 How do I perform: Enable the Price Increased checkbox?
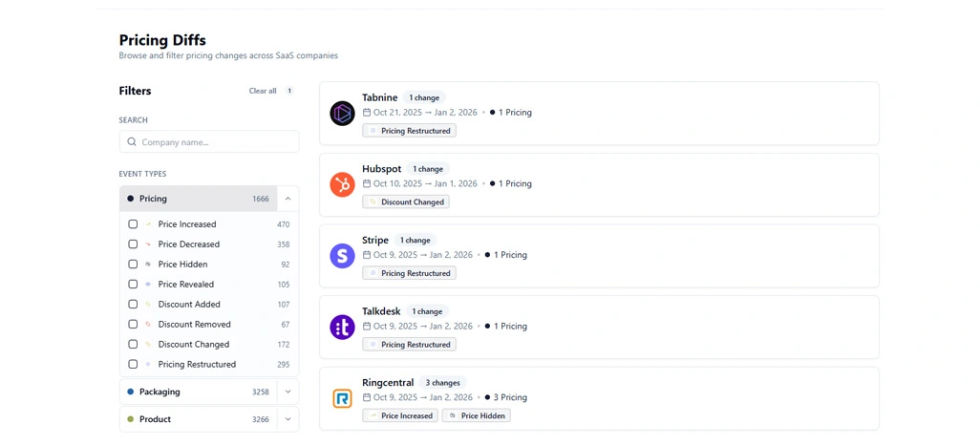pyautogui.click(x=133, y=224)
